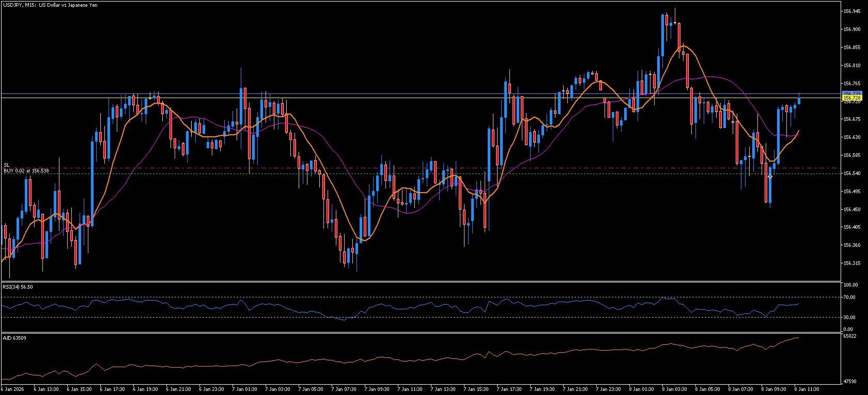Click the 6 Jan 2026 date label
The height and width of the screenshot is (395, 868).
coord(12,389)
